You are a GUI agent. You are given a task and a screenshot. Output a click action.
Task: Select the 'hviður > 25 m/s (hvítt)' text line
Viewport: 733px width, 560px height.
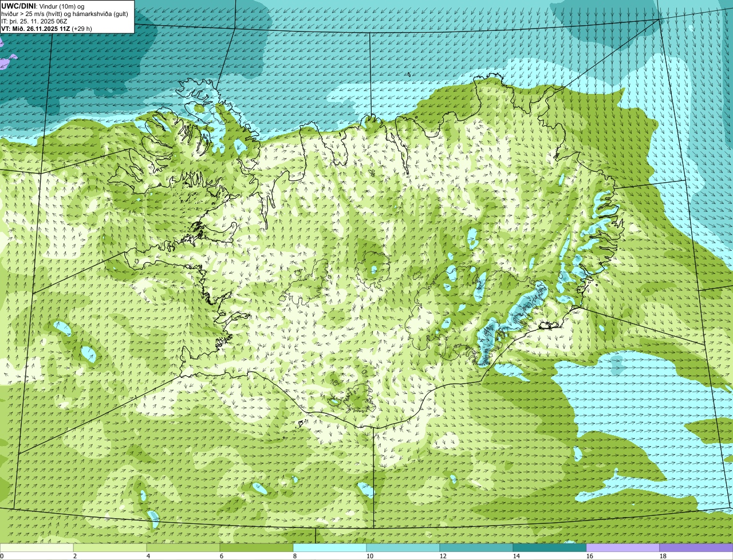pyautogui.click(x=64, y=13)
